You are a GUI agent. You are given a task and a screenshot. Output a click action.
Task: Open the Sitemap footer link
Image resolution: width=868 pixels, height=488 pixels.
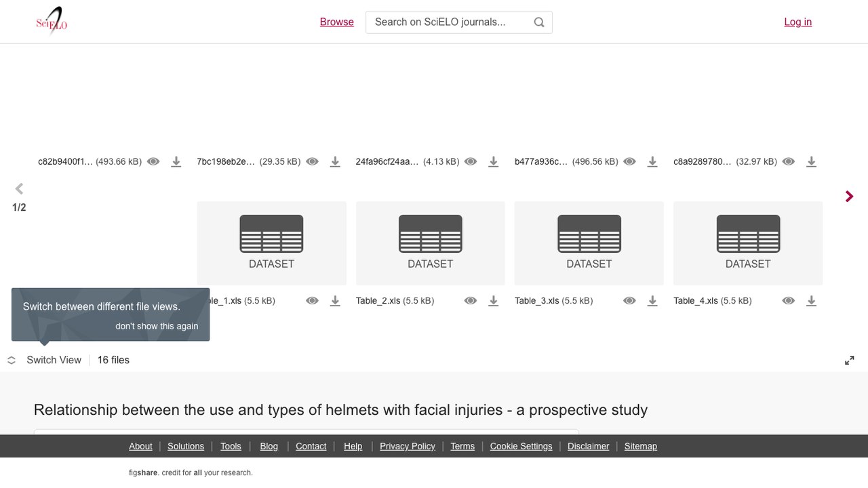[641, 446]
